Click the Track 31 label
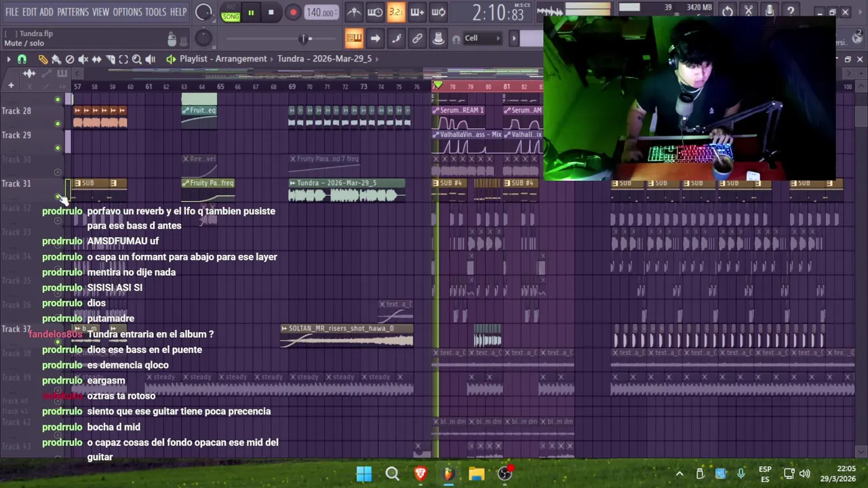This screenshot has width=868, height=488. tap(16, 184)
